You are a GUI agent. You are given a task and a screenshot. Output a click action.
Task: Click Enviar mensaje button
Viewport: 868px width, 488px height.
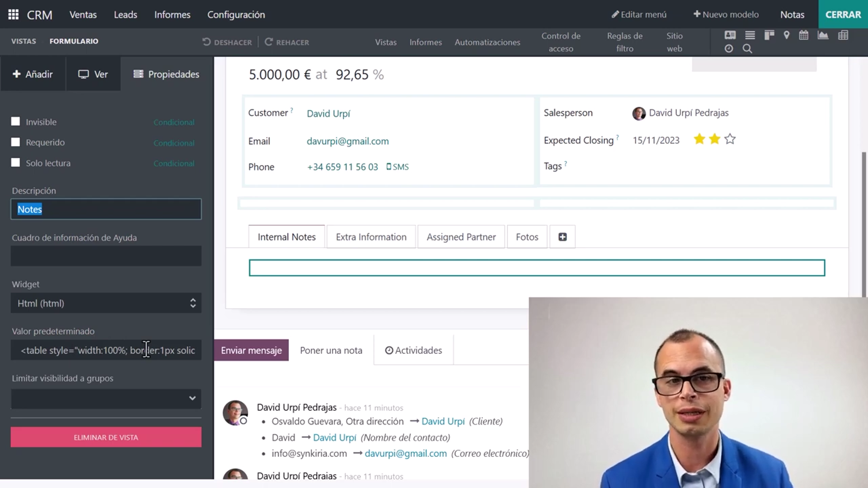pos(251,350)
